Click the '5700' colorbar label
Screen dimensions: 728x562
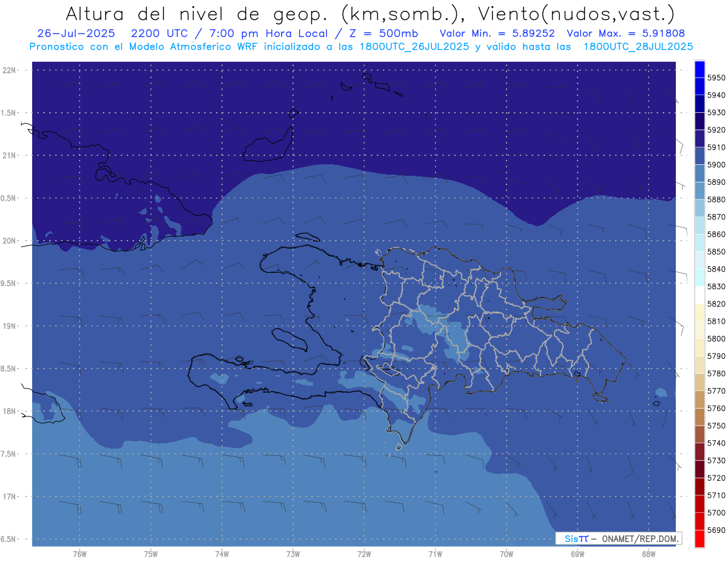tap(716, 513)
